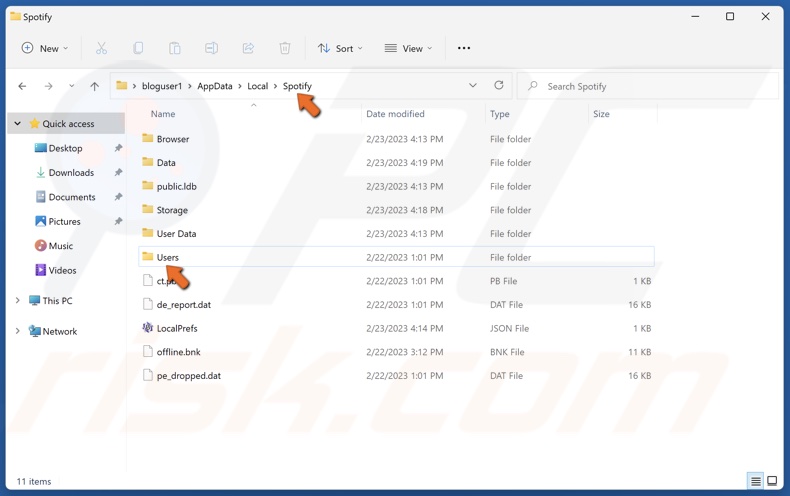Navigate to AppData in the breadcrumb path

tap(214, 86)
